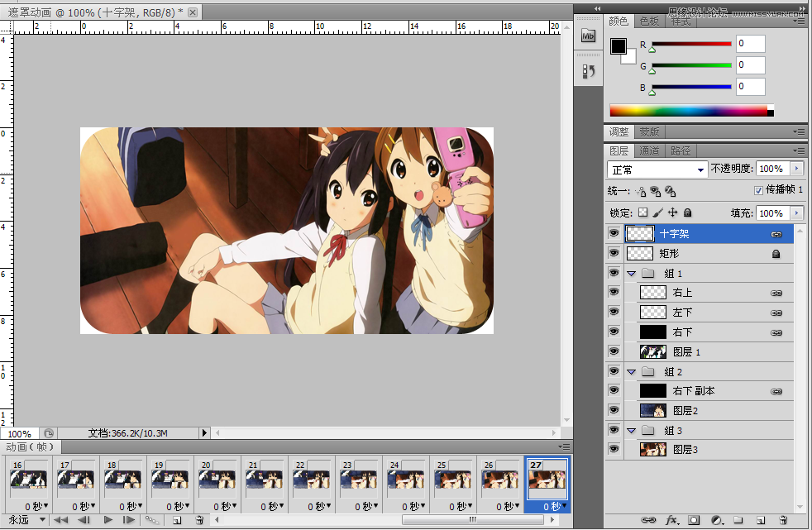
Task: Click the unify layer style icon
Action: pyautogui.click(x=671, y=192)
